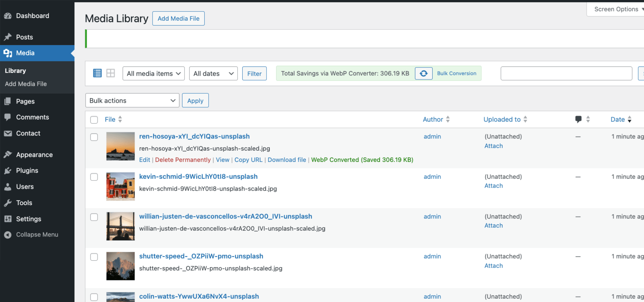Screen dimensions: 644x302
Task: Go to Add Media File submenu
Action: point(26,84)
